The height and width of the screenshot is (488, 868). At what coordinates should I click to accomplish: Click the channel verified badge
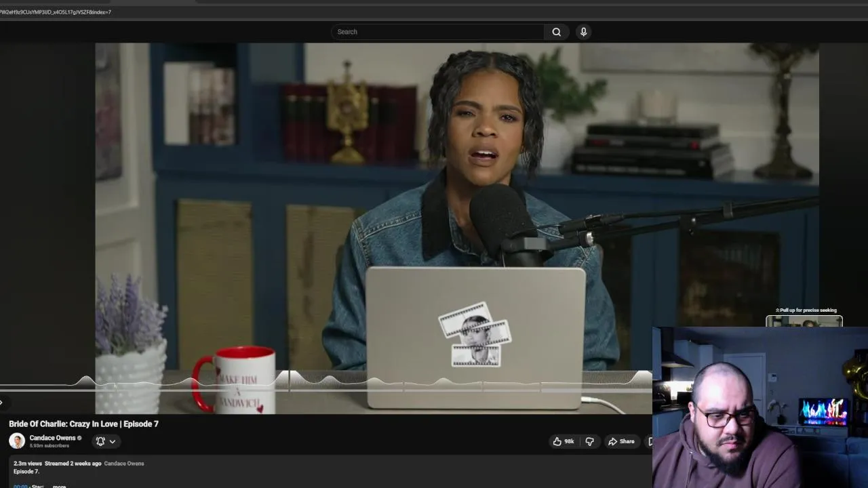(79, 438)
